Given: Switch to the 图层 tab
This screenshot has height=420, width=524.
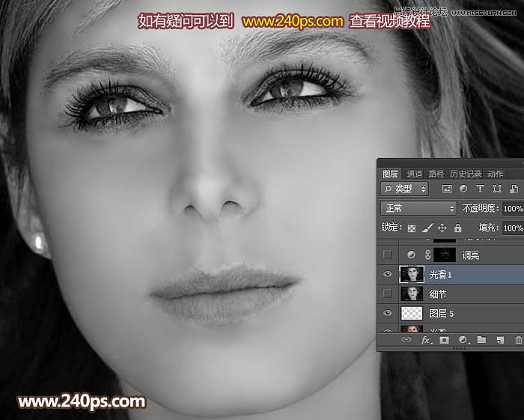Looking at the screenshot, I should (390, 174).
